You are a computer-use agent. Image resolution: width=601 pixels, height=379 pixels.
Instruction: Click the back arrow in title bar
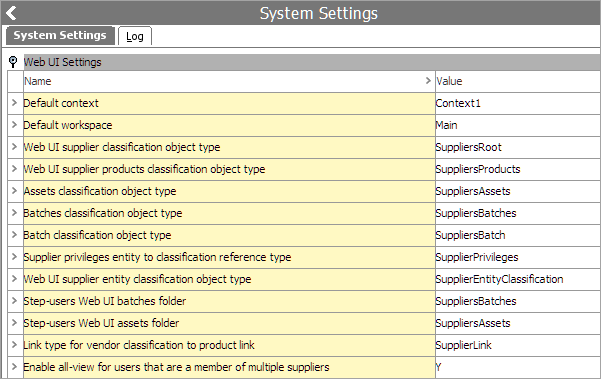click(11, 13)
